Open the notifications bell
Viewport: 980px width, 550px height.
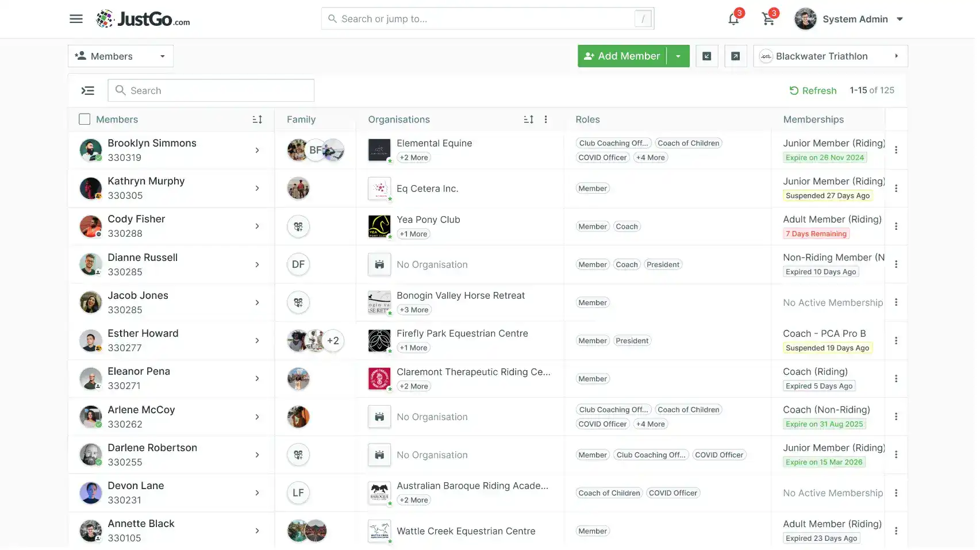[x=733, y=20]
